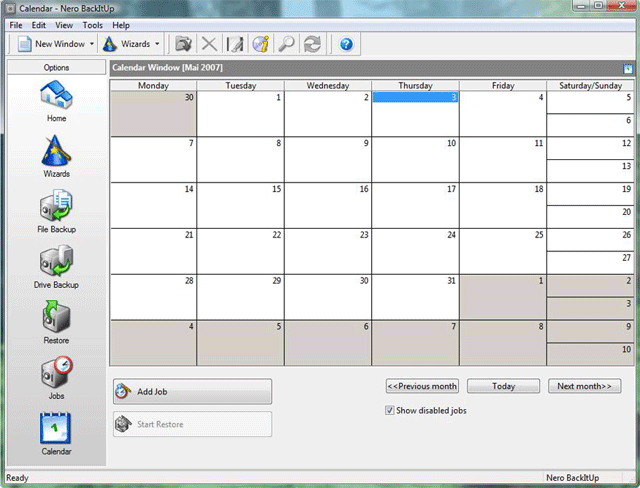This screenshot has width=640, height=488.
Task: Click the Options panel header
Action: [x=56, y=67]
